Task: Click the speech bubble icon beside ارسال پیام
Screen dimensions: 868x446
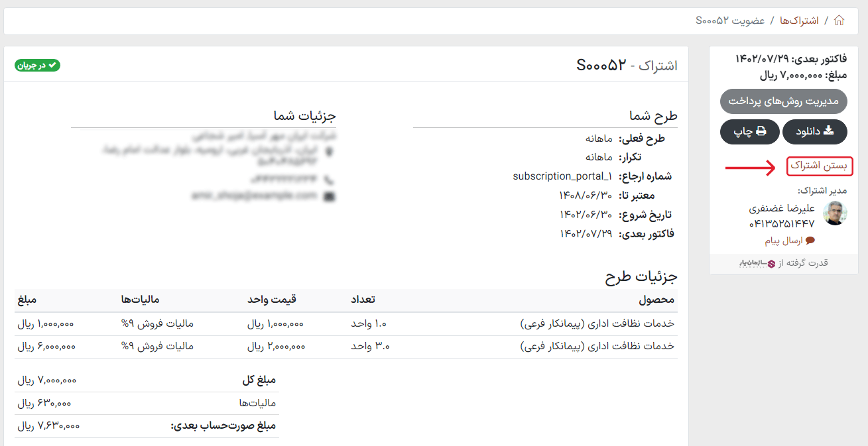Action: coord(812,240)
